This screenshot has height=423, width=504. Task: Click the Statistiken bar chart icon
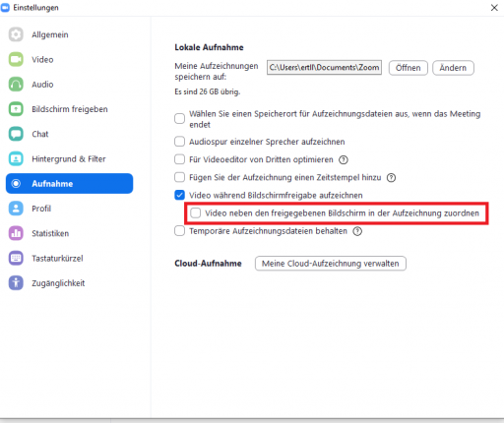(x=16, y=233)
